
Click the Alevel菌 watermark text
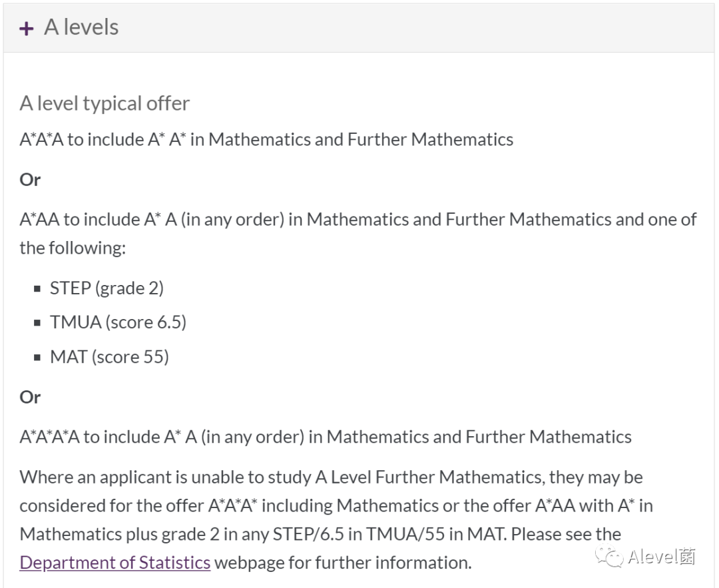point(661,557)
